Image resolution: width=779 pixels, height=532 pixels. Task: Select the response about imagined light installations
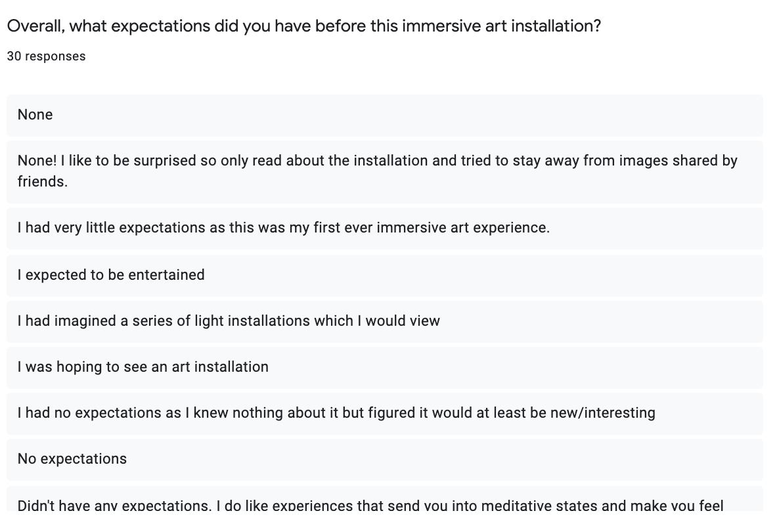[x=229, y=321]
